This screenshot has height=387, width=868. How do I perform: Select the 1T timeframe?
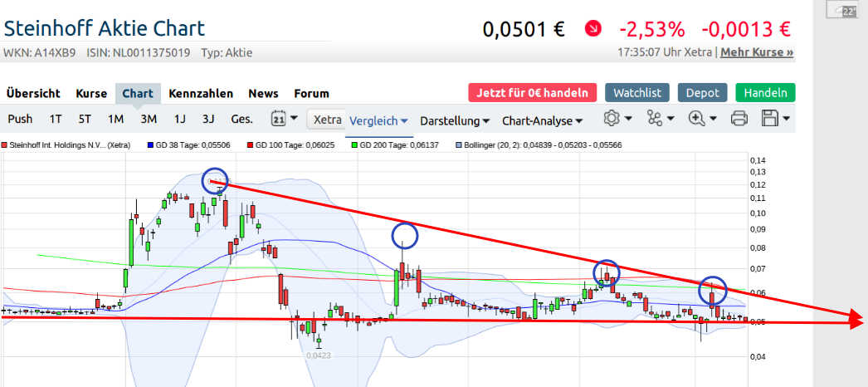56,119
